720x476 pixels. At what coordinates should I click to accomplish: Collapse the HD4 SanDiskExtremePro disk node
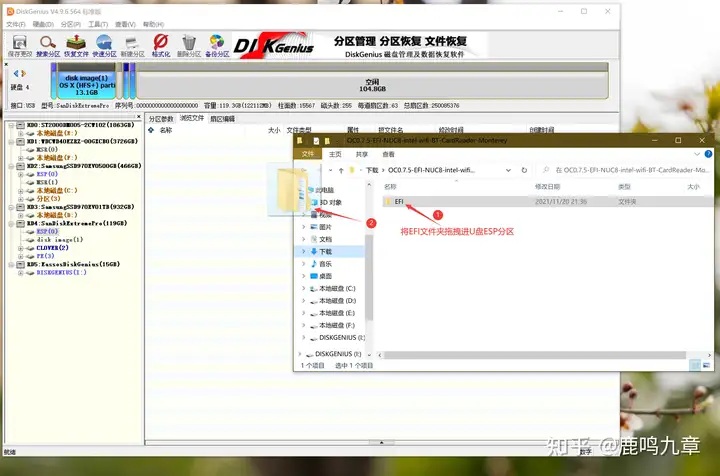pyautogui.click(x=11, y=224)
